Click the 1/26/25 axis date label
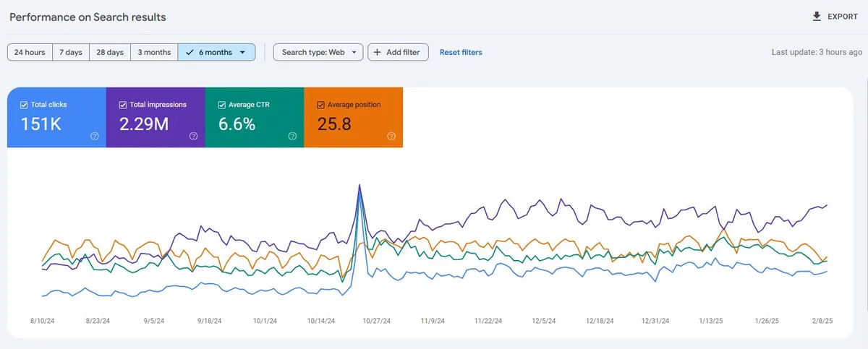The width and height of the screenshot is (868, 349). point(767,321)
